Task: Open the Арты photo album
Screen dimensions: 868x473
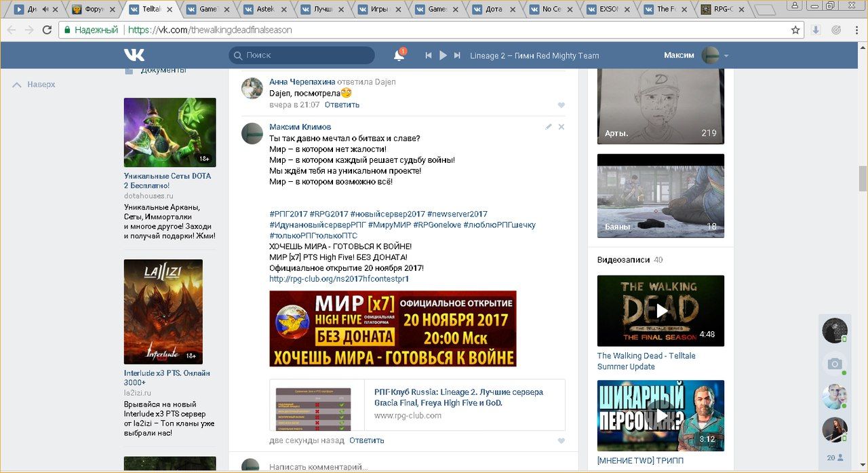Action: [660, 106]
